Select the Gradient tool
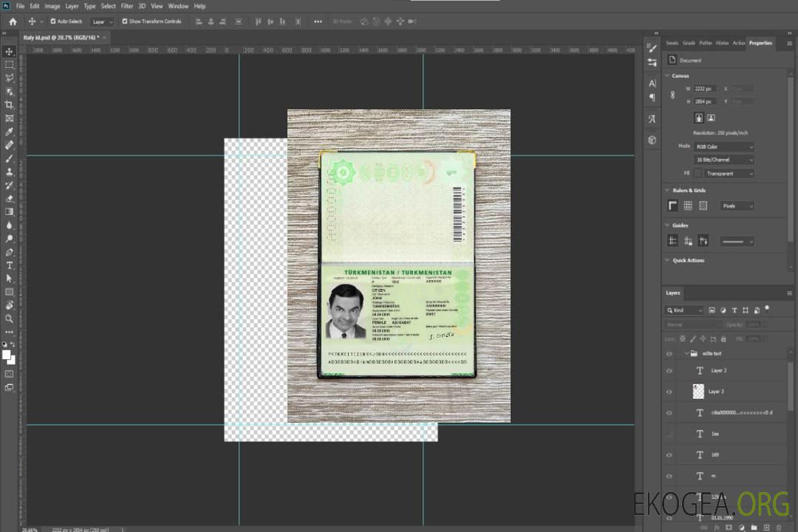Viewport: 798px width, 532px height. tap(9, 212)
